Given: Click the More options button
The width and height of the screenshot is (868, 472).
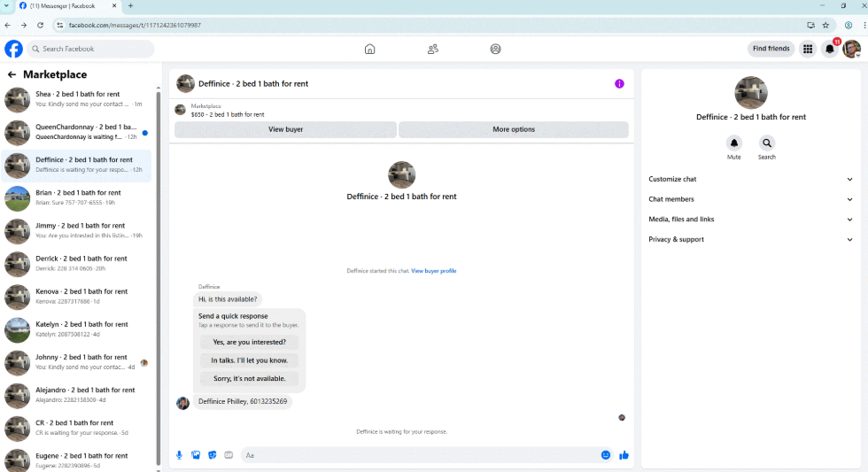Looking at the screenshot, I should (x=514, y=129).
